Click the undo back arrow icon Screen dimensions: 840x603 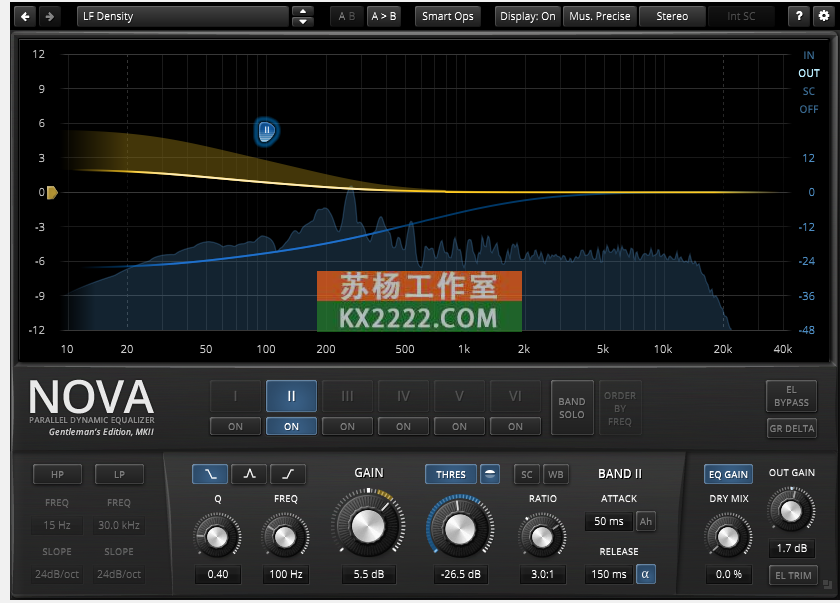point(25,17)
